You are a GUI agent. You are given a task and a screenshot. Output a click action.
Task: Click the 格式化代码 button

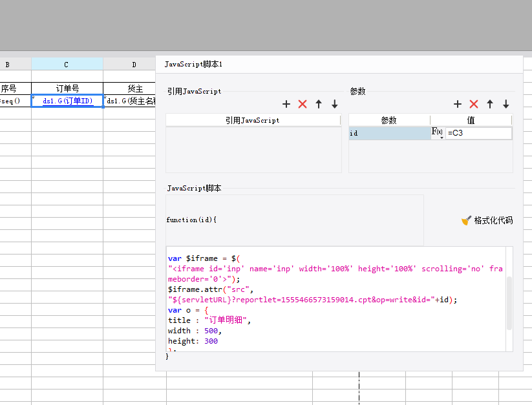(x=487, y=221)
